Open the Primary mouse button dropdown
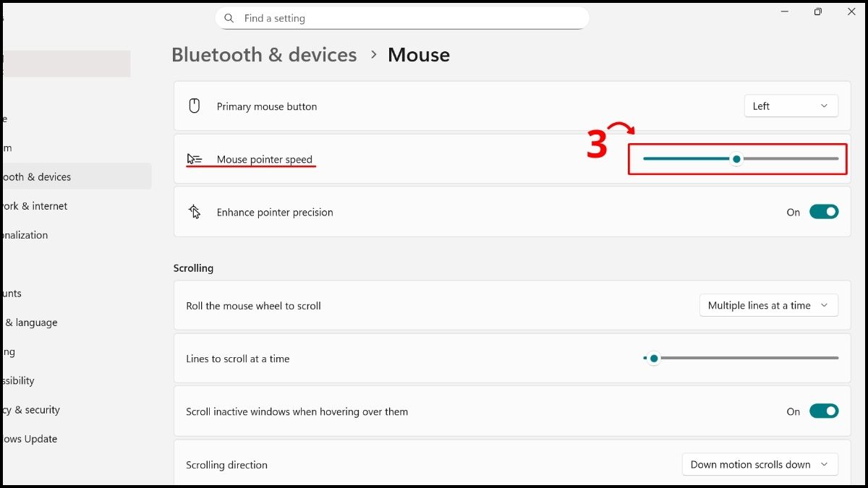The width and height of the screenshot is (868, 488). coord(791,106)
